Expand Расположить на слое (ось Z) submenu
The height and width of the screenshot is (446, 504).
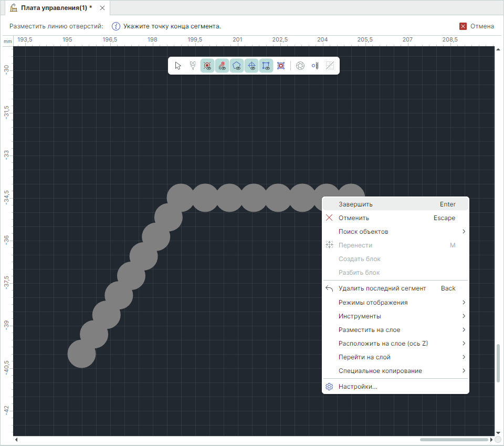(x=395, y=344)
